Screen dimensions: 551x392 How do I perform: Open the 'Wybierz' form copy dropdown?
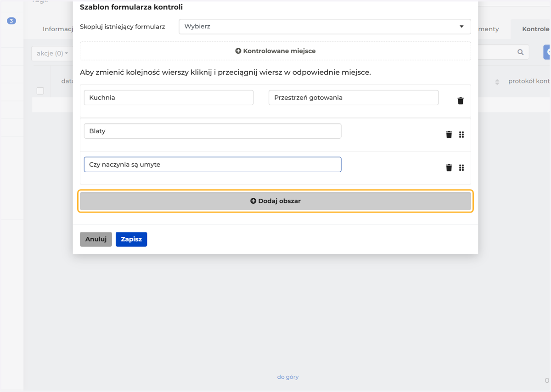[325, 26]
